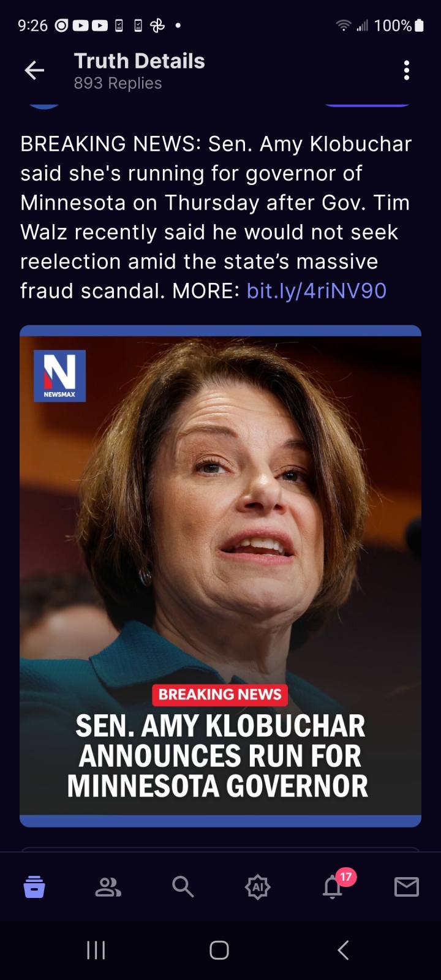Image resolution: width=441 pixels, height=980 pixels.
Task: Open the groups people icon
Action: coord(108,886)
